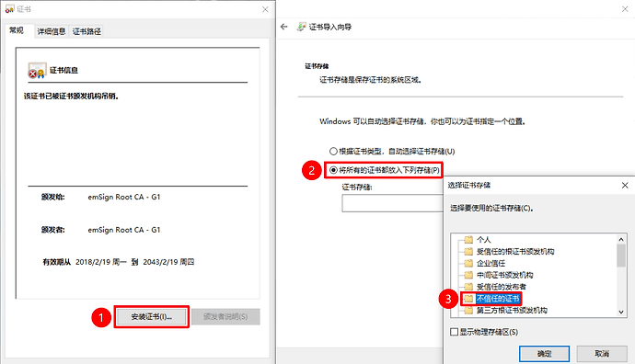The height and width of the screenshot is (364, 635).
Task: Click folder icon next to 不信任的证书
Action: 468,299
